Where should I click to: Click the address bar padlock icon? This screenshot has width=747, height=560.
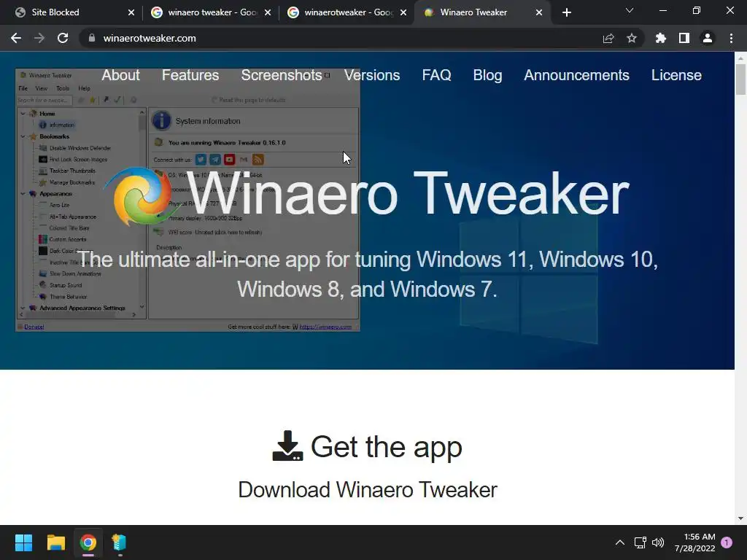pyautogui.click(x=92, y=38)
